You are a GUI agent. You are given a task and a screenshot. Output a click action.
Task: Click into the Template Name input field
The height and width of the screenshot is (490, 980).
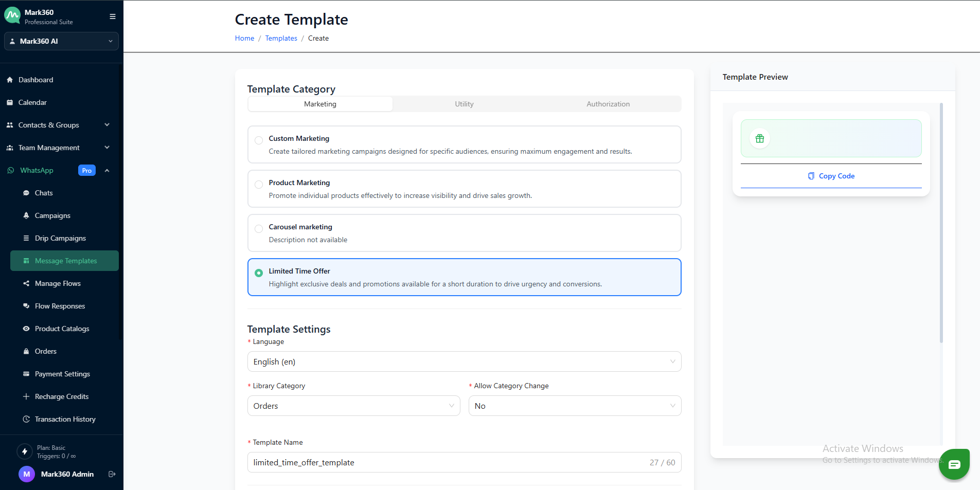pos(448,462)
